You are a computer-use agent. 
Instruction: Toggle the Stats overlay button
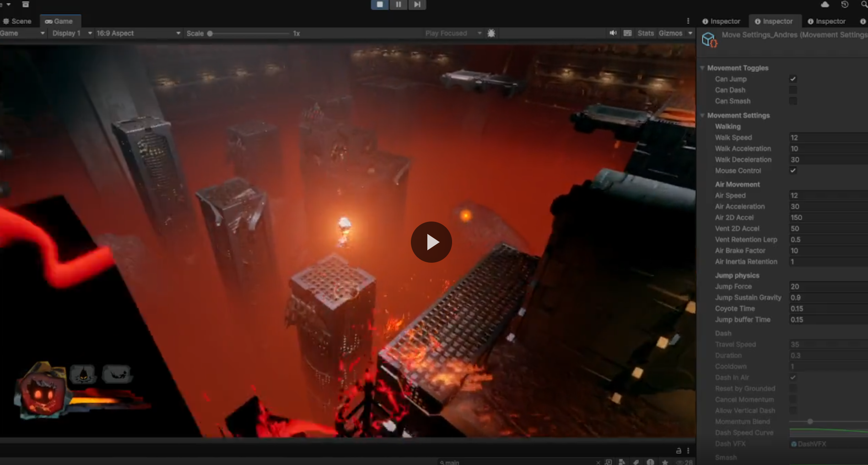pos(646,33)
